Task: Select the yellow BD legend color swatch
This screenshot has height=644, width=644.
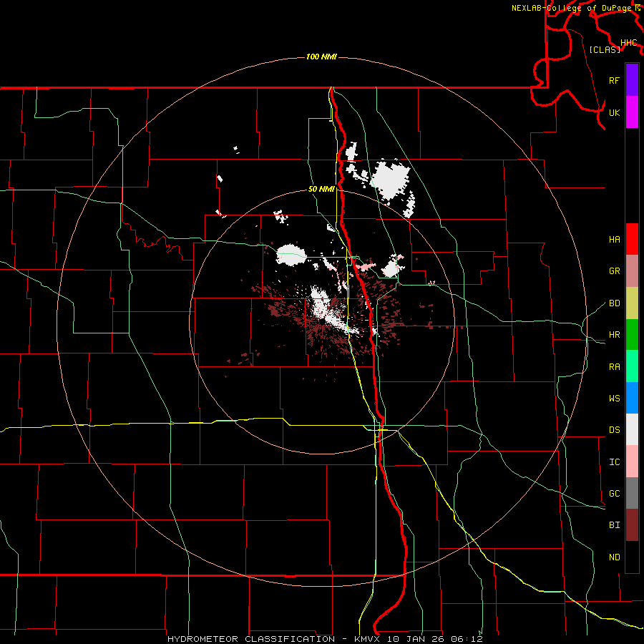Action: pyautogui.click(x=632, y=303)
